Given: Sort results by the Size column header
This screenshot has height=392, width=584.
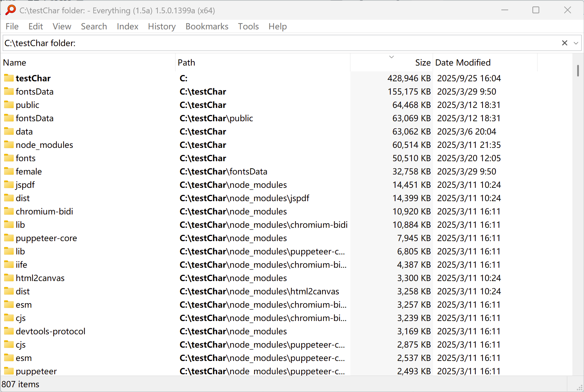Looking at the screenshot, I should pyautogui.click(x=392, y=62).
